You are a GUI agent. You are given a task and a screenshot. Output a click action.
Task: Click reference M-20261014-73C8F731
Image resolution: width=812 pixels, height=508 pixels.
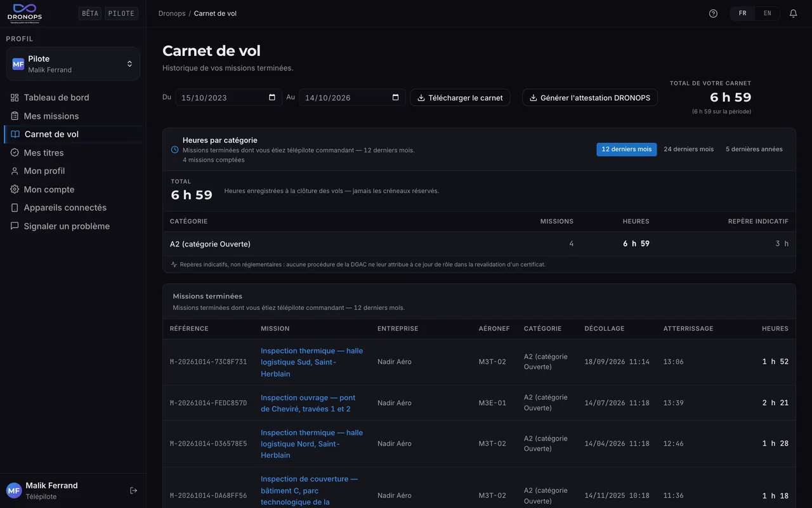(209, 362)
